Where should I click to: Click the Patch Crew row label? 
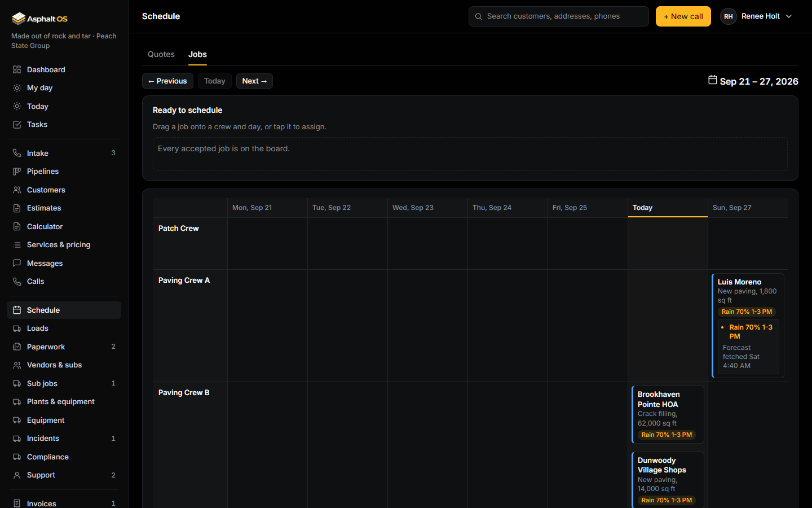178,228
